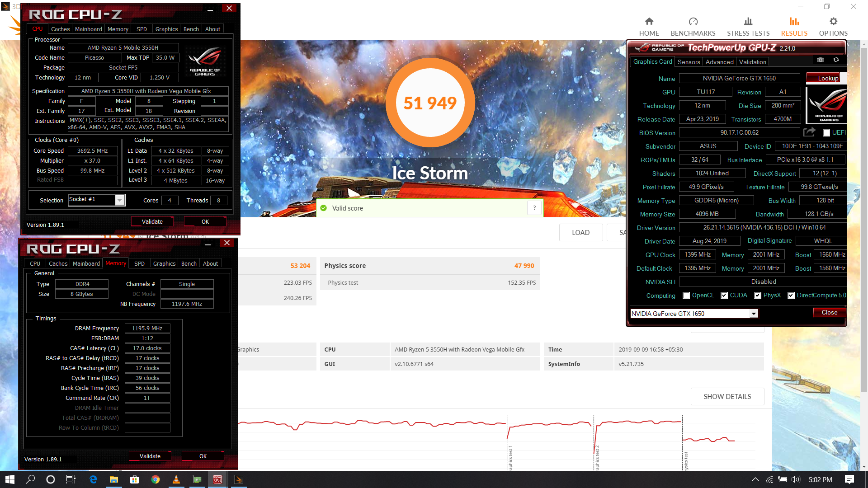Switch to Graphics tab in top CPU-Z
This screenshot has width=868, height=488.
point(166,29)
